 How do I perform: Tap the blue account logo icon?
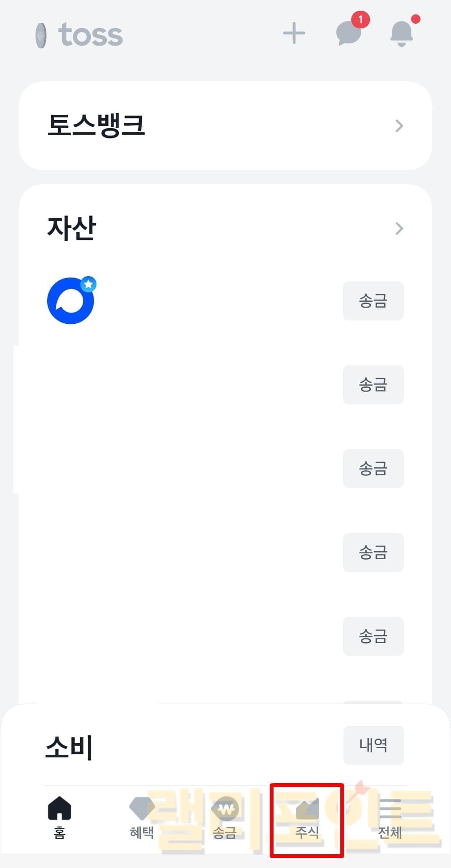[71, 300]
